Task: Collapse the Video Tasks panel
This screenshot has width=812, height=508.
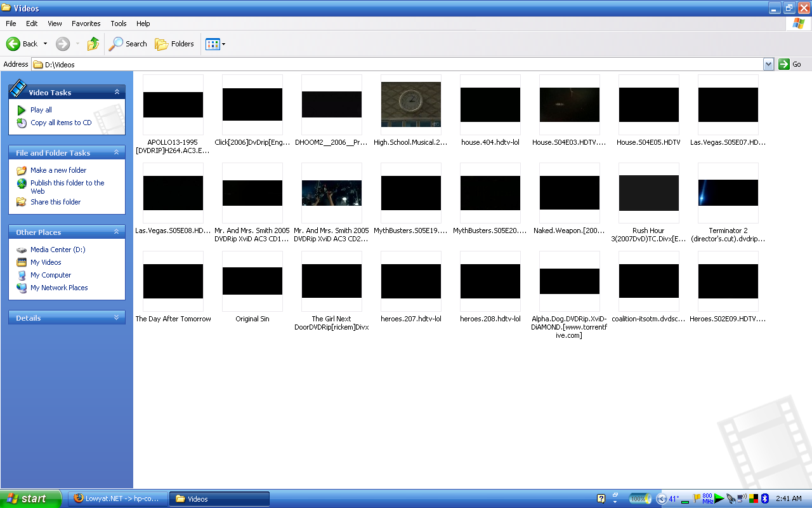Action: pos(117,92)
